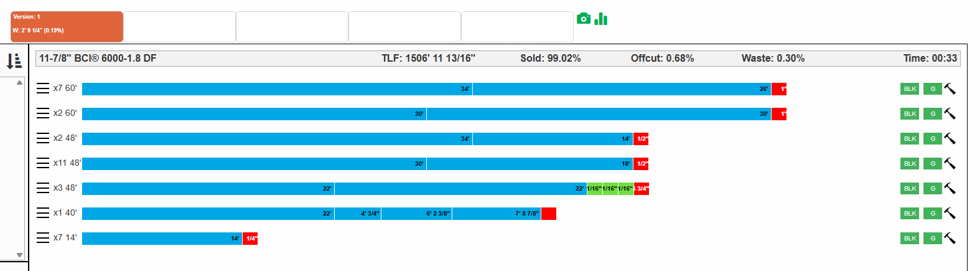
Task: Click the sort descending icon
Action: click(14, 61)
